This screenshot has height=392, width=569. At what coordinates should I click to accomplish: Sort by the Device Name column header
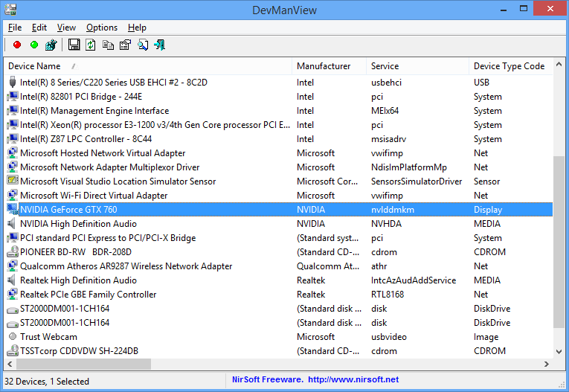coord(148,66)
